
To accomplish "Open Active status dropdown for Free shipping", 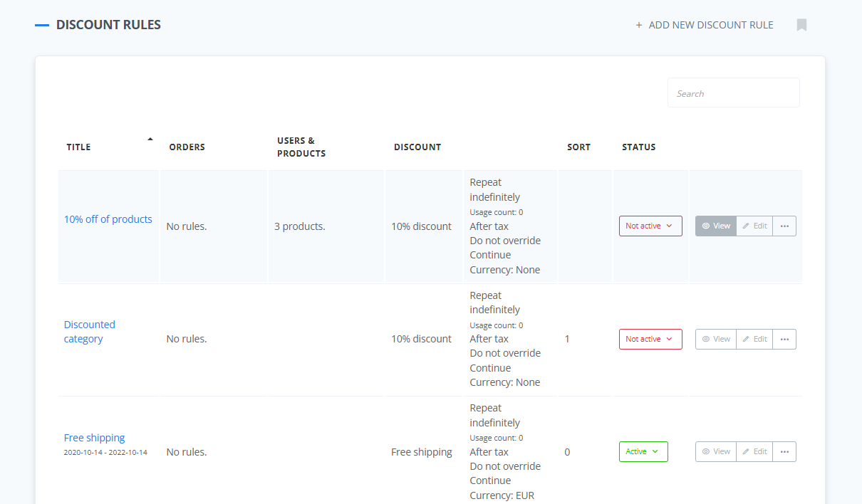I will (643, 451).
